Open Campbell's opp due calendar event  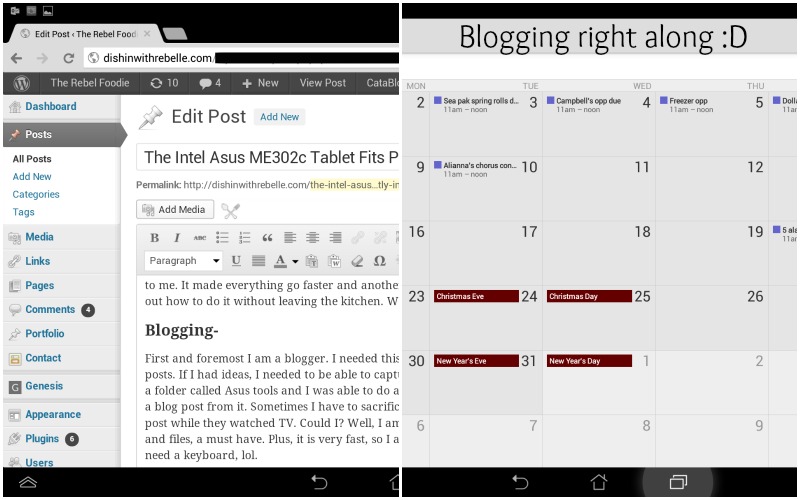(x=584, y=105)
